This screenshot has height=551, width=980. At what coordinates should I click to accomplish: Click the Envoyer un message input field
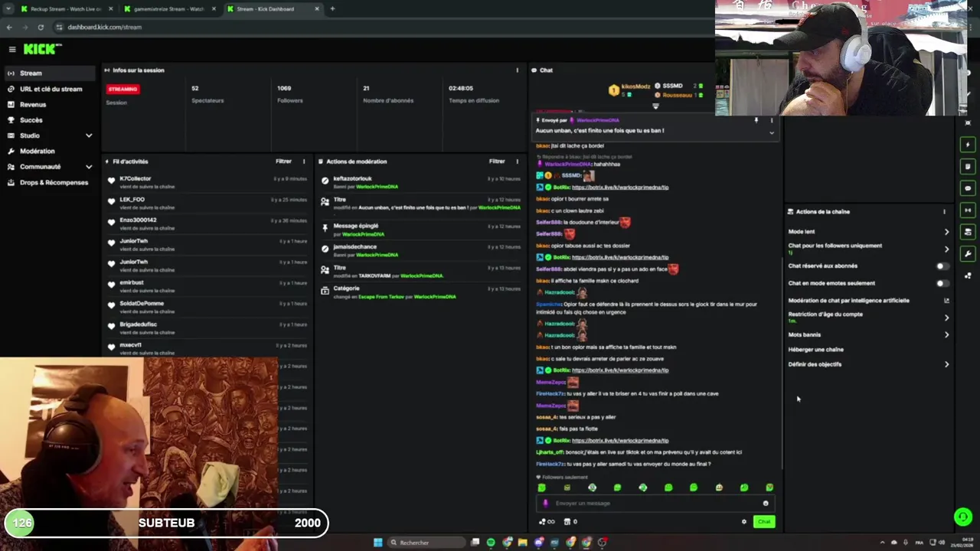[x=657, y=504]
